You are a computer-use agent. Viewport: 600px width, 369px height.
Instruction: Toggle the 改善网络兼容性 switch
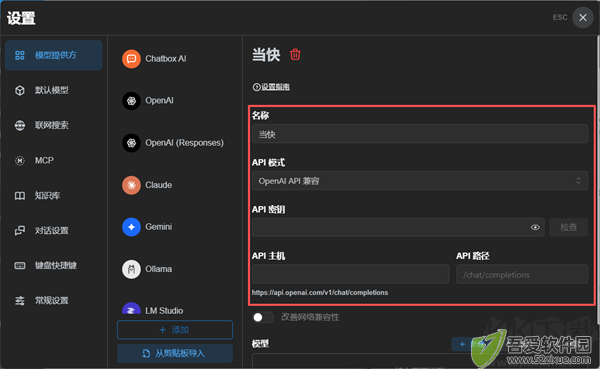coord(263,317)
